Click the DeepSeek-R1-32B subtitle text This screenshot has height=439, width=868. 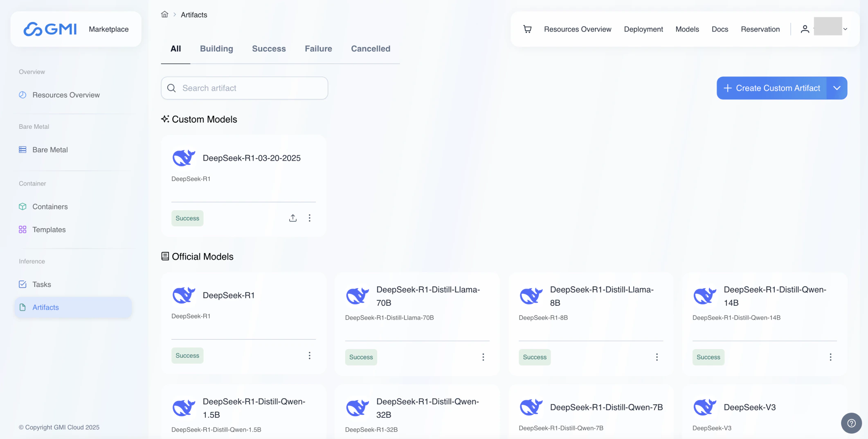pyautogui.click(x=371, y=430)
